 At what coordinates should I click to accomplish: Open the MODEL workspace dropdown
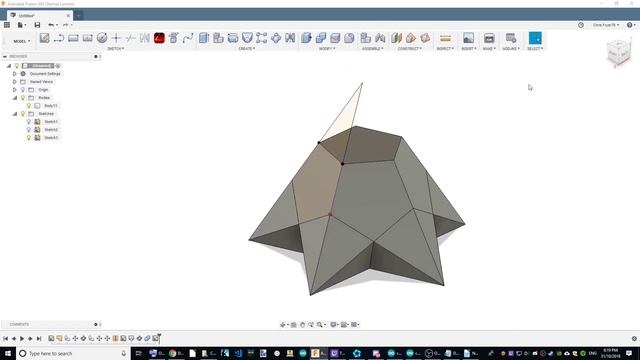tap(22, 41)
